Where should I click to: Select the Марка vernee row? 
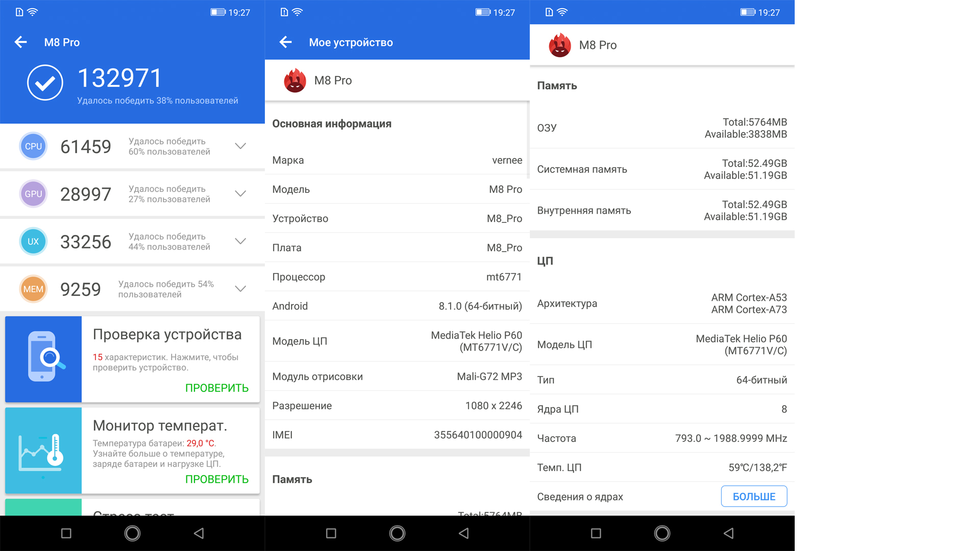(x=397, y=160)
